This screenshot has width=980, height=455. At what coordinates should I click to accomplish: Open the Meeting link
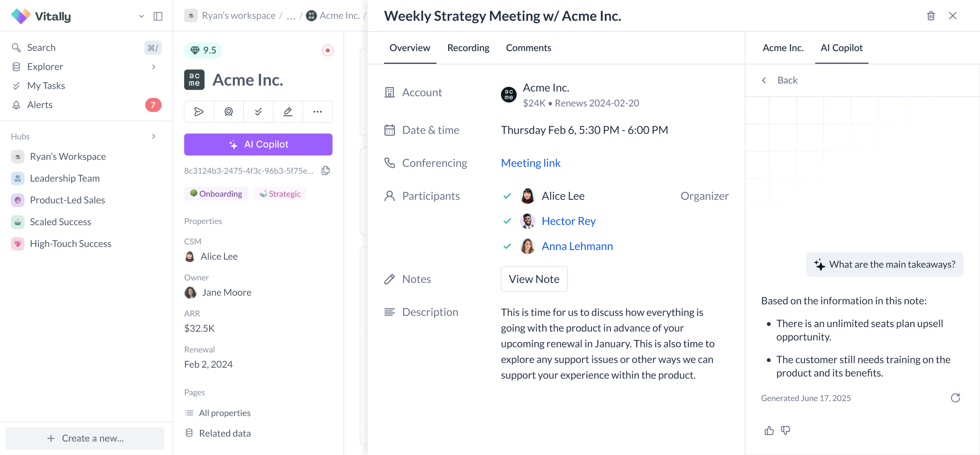[531, 163]
